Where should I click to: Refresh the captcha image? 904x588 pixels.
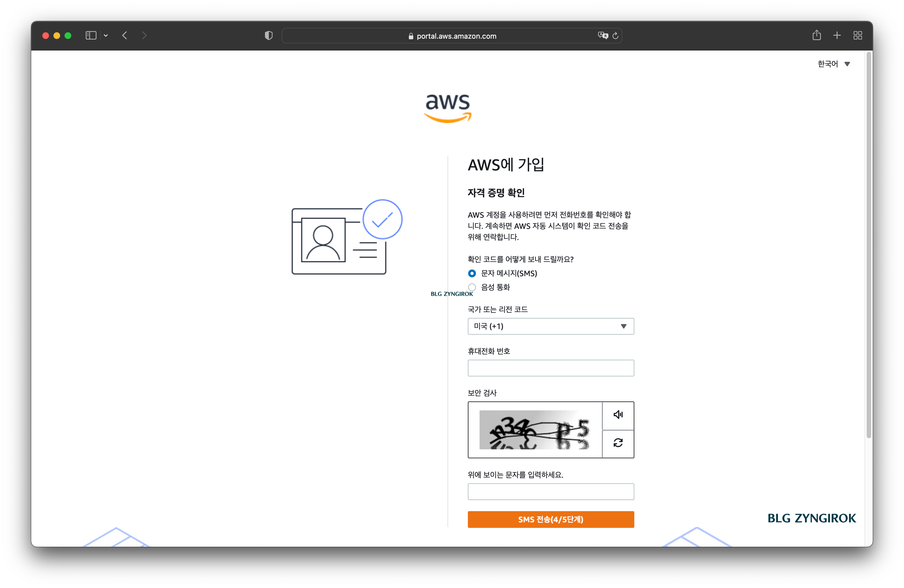[618, 443]
